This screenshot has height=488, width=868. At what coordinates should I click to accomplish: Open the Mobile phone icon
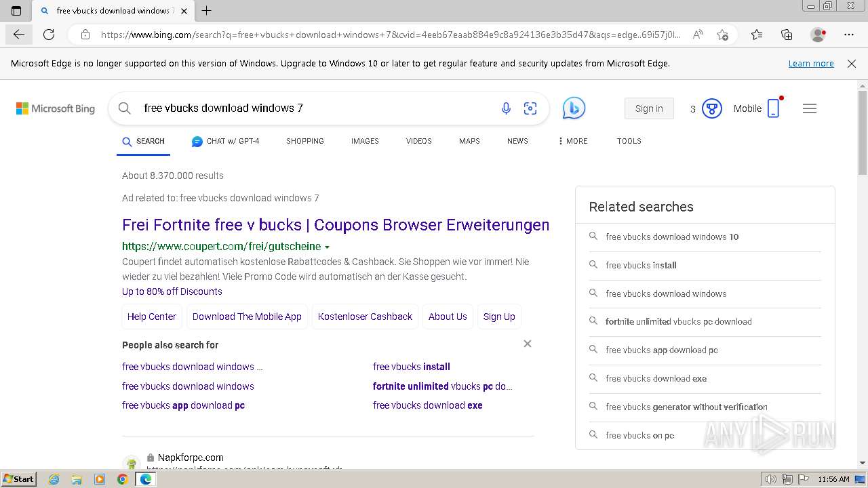pyautogui.click(x=774, y=108)
